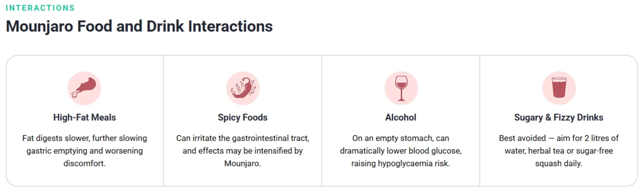Click 'and effects may be intensified by' line
The width and height of the screenshot is (644, 196).
pyautogui.click(x=243, y=151)
